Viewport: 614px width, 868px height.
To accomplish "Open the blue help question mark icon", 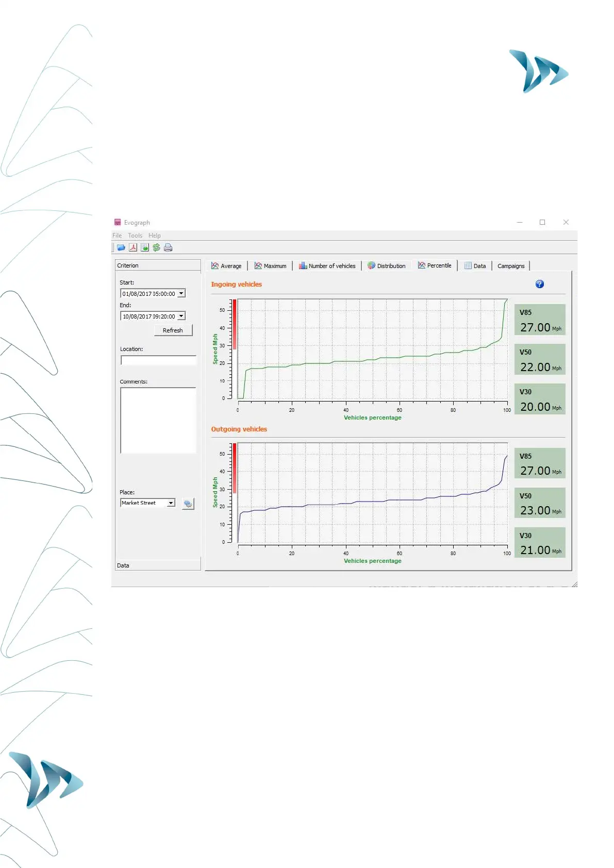I will click(540, 284).
